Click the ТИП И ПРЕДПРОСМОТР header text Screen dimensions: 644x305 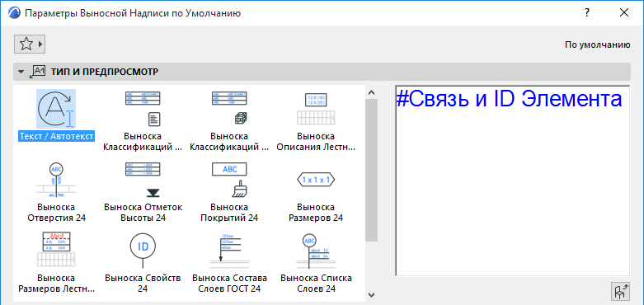[105, 73]
